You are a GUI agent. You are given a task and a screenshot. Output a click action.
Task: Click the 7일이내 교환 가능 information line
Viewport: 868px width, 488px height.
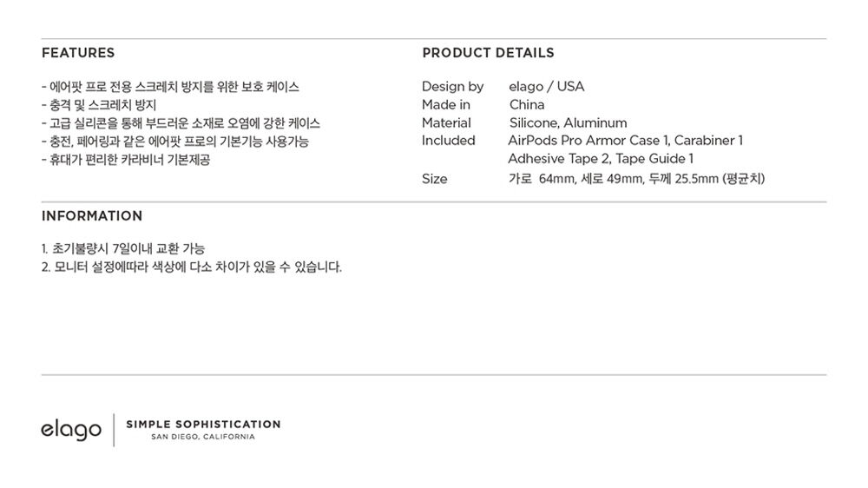tap(123, 248)
